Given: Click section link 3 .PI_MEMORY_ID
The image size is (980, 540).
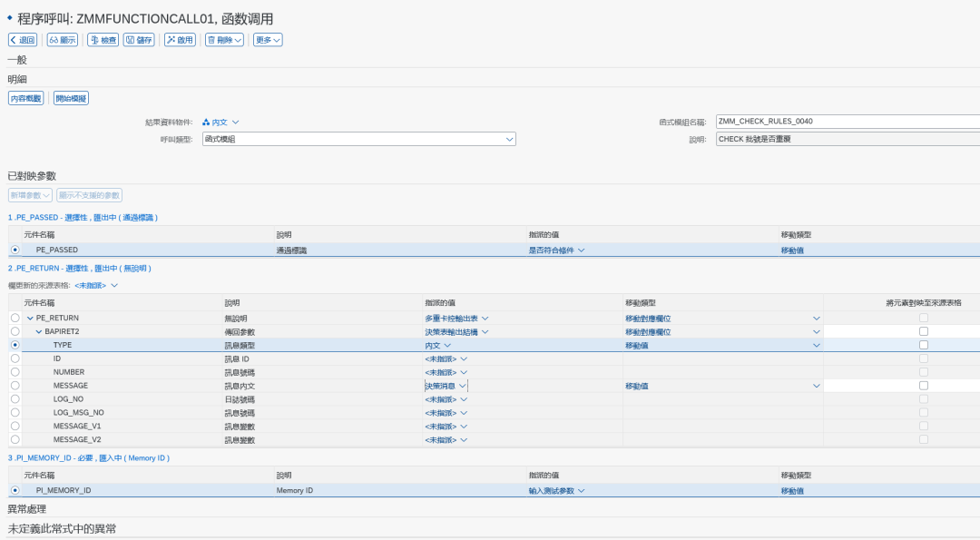Looking at the screenshot, I should (x=88, y=458).
